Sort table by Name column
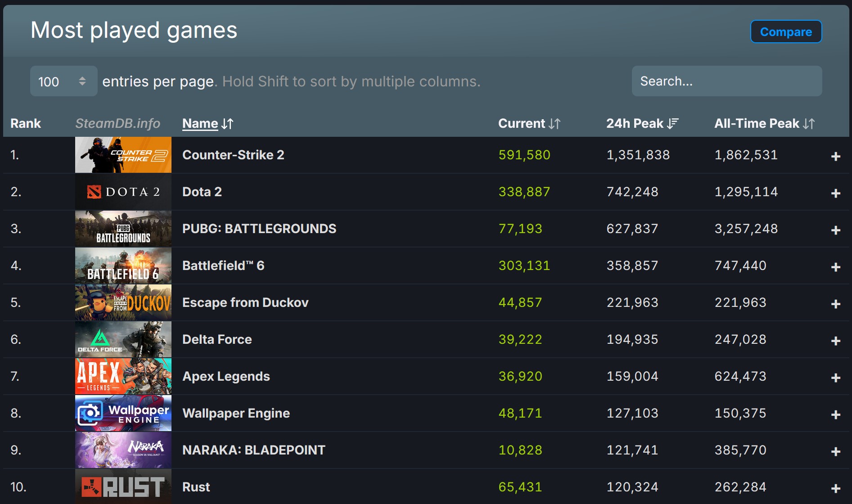The height and width of the screenshot is (504, 852). pyautogui.click(x=207, y=123)
